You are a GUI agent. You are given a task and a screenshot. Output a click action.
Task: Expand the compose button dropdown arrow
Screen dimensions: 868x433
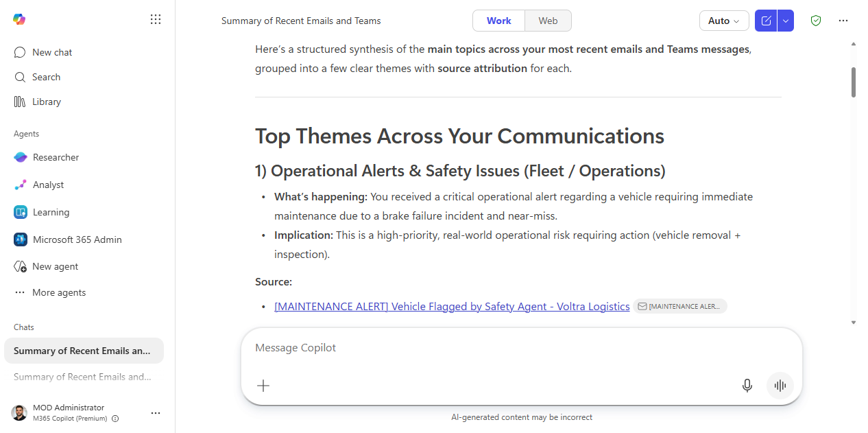(x=786, y=21)
